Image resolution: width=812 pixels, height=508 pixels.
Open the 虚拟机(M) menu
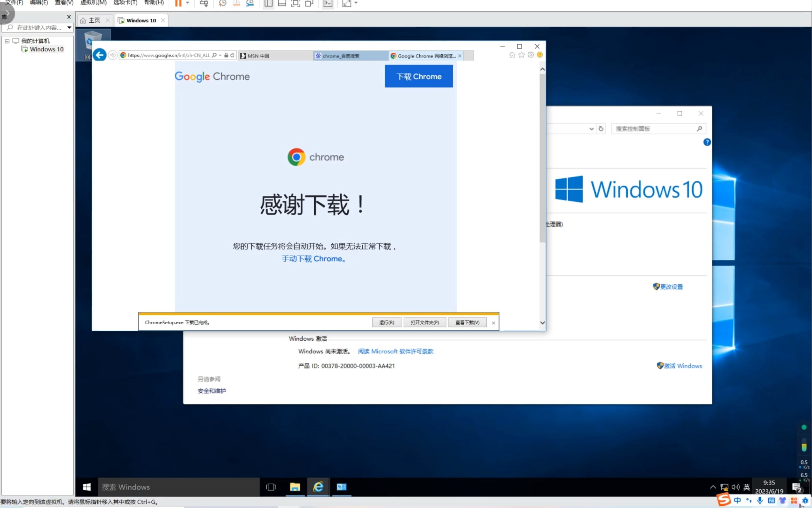pos(93,3)
